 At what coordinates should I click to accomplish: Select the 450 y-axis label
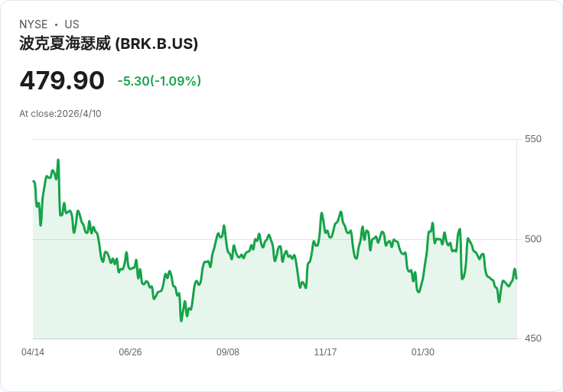pos(532,339)
